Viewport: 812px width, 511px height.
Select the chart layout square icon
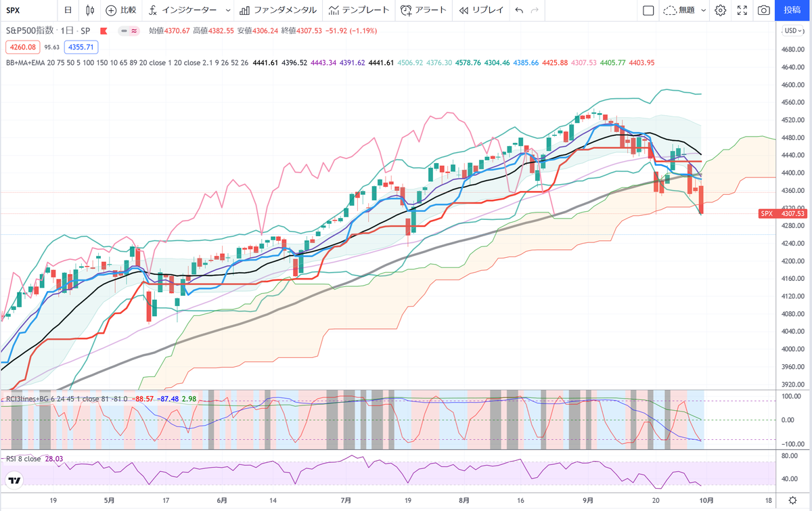648,10
